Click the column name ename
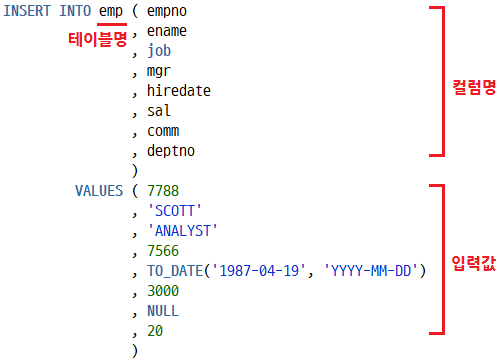 click(x=167, y=31)
